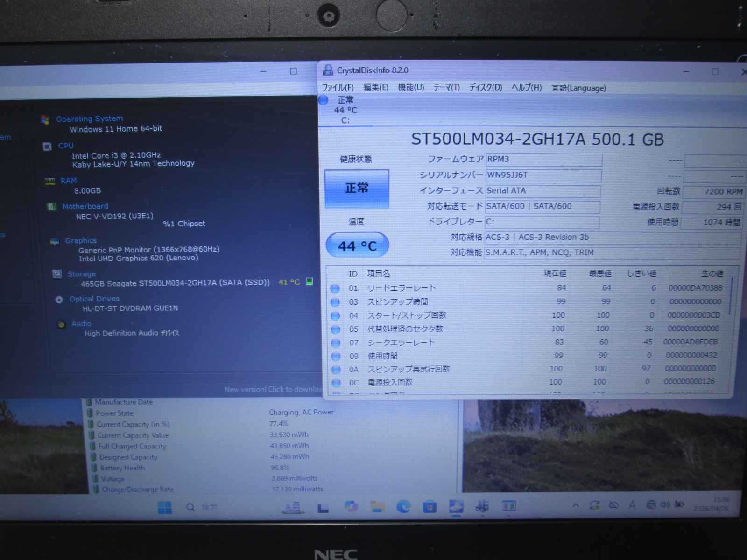Click the blue status dot for attribute 01
Screen dimensions: 747x560
[335, 288]
